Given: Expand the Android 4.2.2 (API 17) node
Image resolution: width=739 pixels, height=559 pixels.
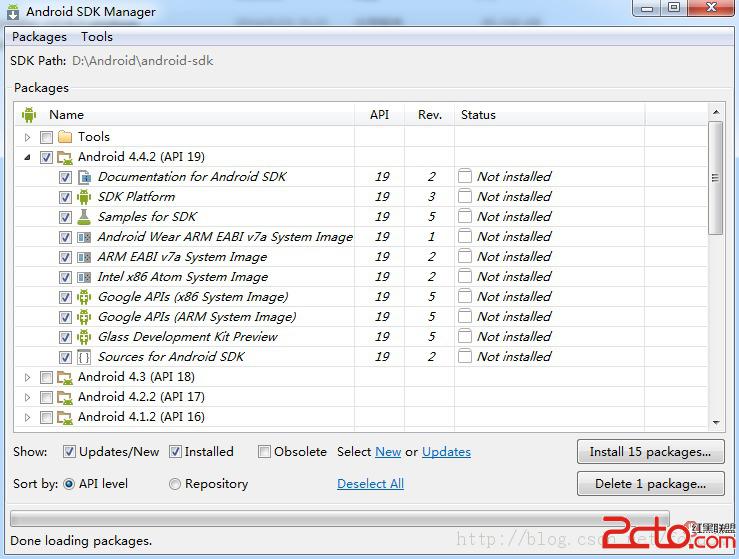Looking at the screenshot, I should click(27, 397).
